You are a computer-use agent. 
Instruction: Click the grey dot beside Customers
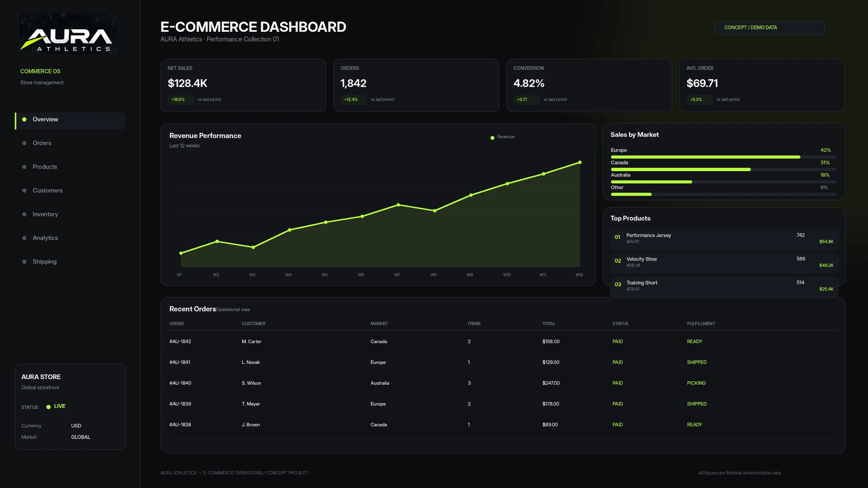tap(24, 191)
